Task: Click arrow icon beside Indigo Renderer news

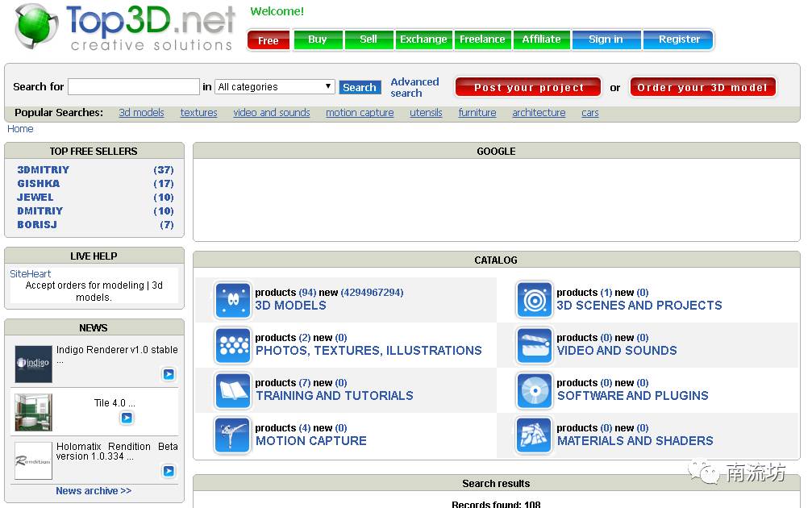Action: pyautogui.click(x=168, y=374)
